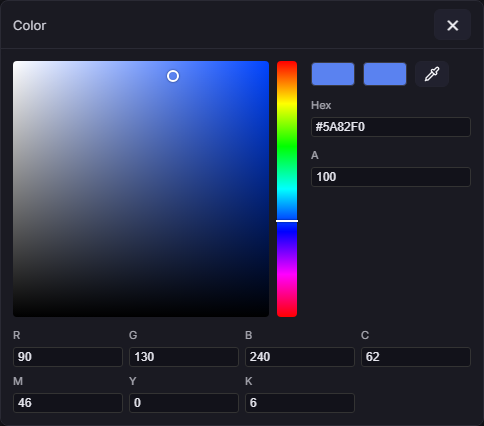
Task: Pick a color with the eyedropper tool
Action: 432,74
